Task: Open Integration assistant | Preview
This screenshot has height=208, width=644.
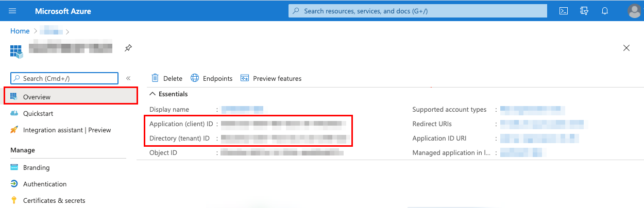Action: point(67,130)
